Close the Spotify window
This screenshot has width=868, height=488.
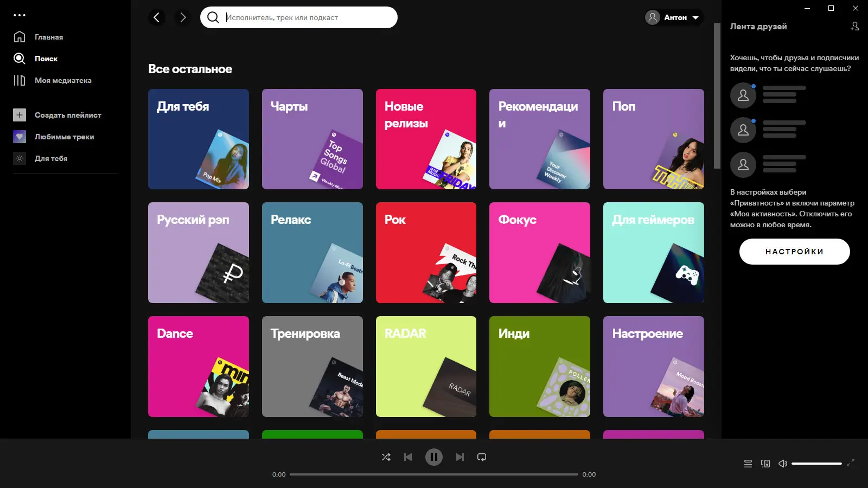point(856,8)
